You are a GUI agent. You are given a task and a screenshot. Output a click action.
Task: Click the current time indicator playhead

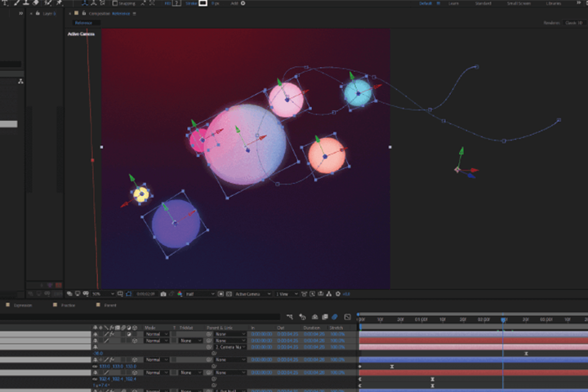(503, 319)
